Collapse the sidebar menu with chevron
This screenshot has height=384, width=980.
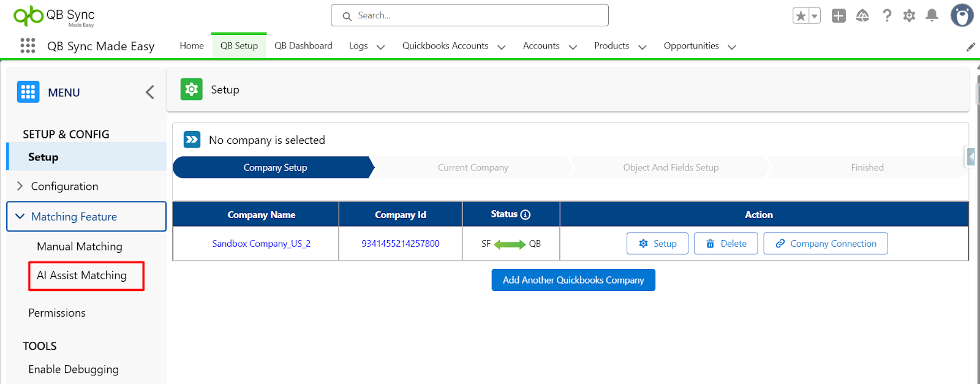[149, 92]
